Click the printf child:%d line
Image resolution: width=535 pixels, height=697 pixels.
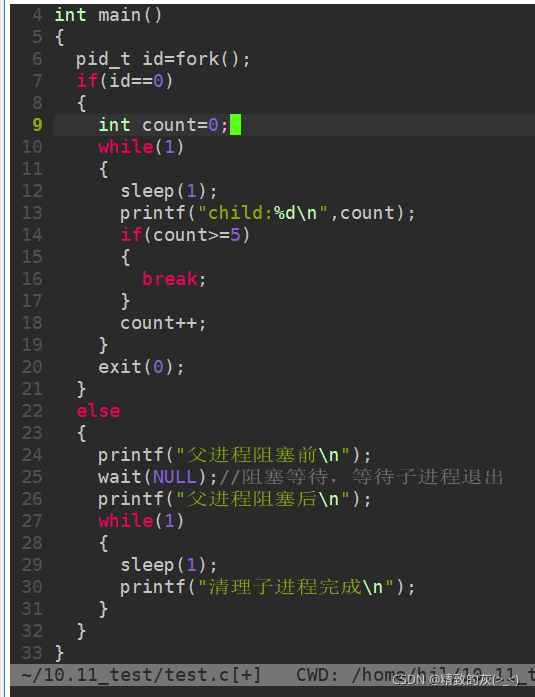pos(268,213)
